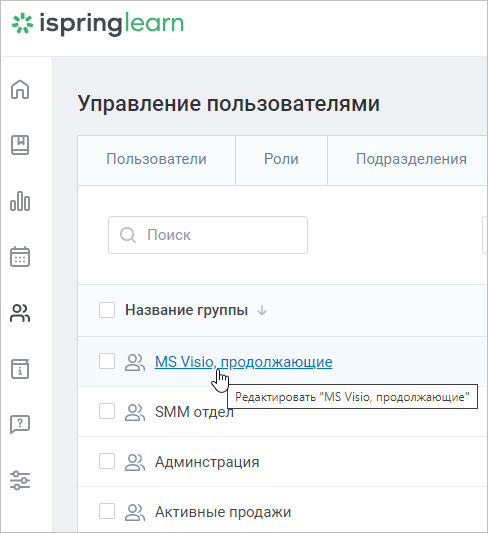Open the info archive box icon
This screenshot has width=488, height=533.
pos(20,369)
